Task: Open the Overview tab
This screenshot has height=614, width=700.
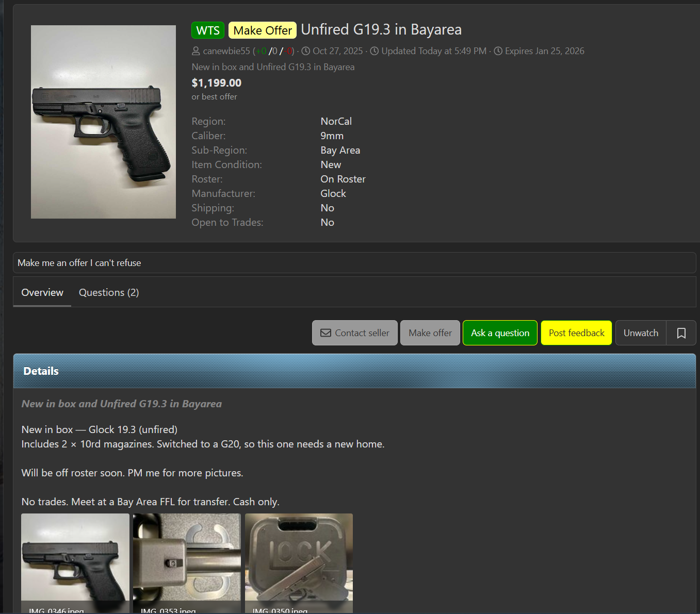Action: pyautogui.click(x=42, y=292)
